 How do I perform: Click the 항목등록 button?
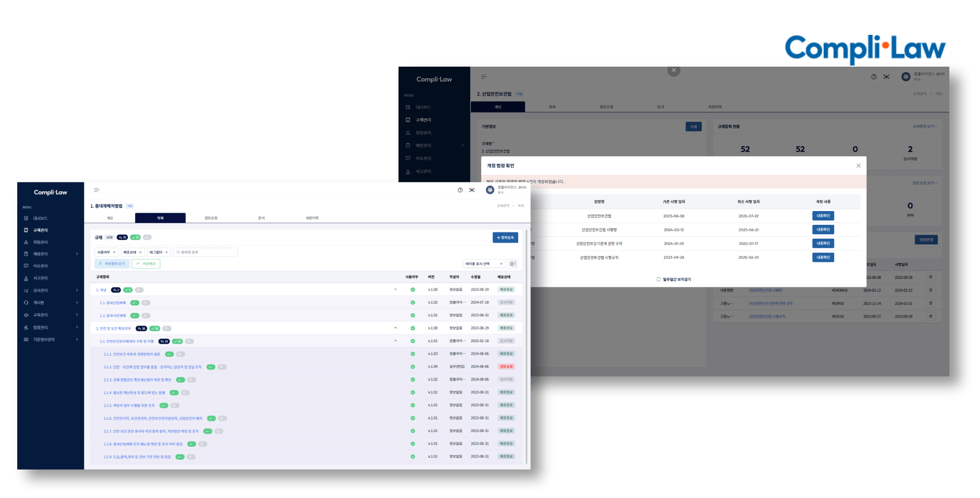pos(505,238)
